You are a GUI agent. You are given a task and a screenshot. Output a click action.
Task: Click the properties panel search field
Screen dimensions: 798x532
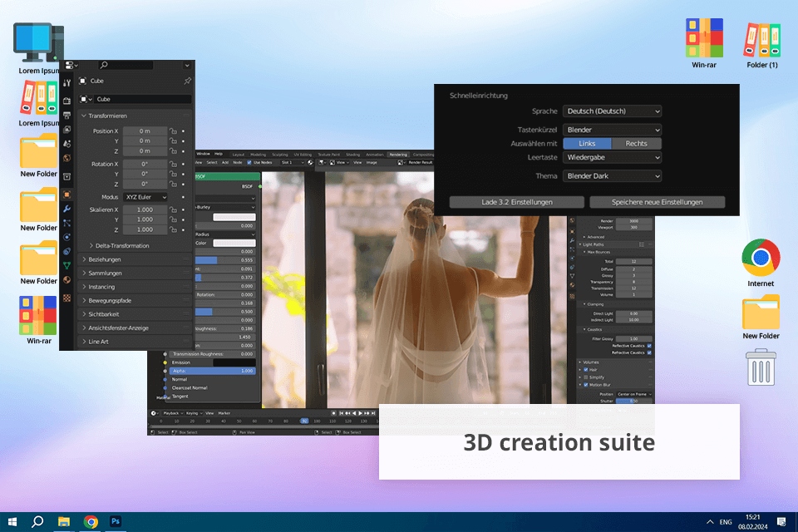click(x=126, y=65)
